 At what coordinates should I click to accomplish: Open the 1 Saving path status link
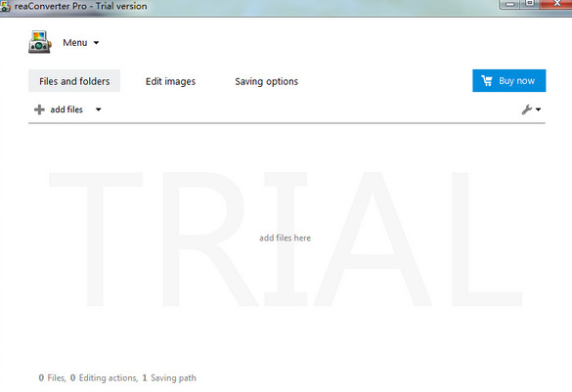tap(169, 377)
